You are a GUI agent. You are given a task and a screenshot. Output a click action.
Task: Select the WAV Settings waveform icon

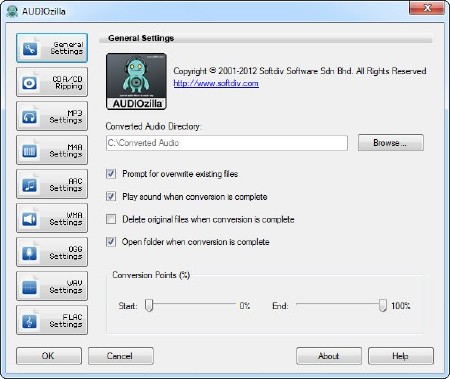point(30,287)
